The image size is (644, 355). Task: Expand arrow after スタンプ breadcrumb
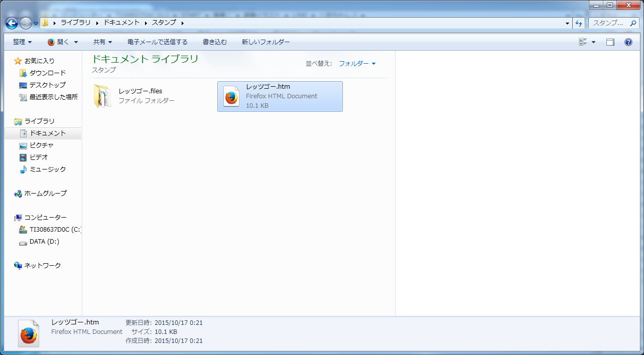click(x=182, y=23)
